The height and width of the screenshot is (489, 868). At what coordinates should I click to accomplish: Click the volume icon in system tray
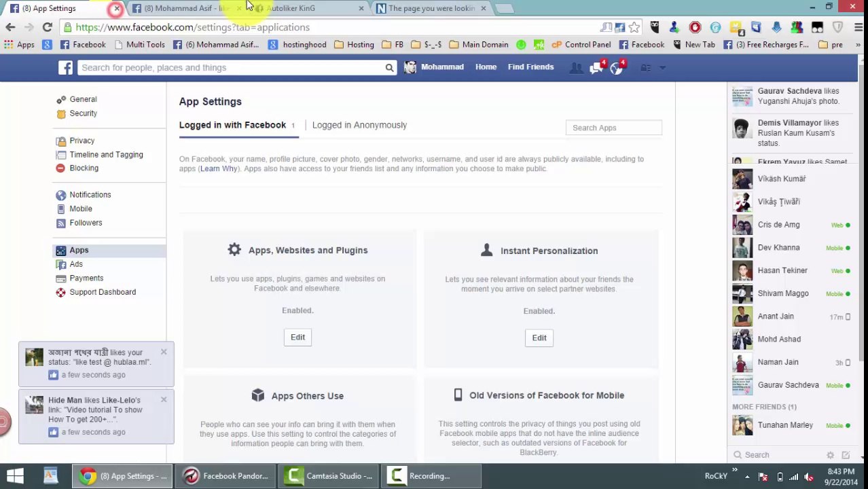pos(808,477)
